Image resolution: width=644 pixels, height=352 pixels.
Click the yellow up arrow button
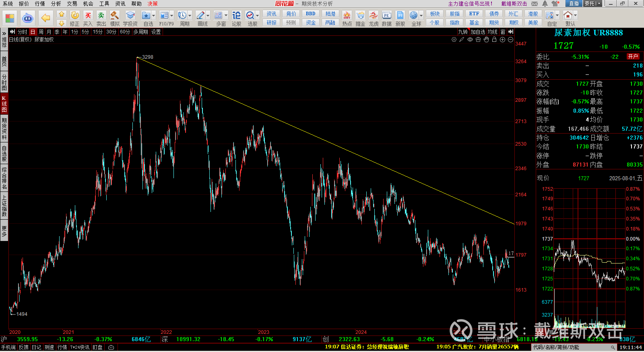pyautogui.click(x=61, y=14)
